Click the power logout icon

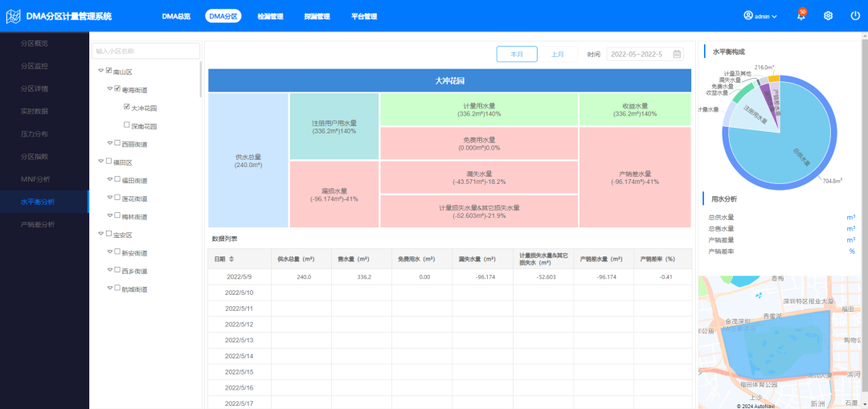click(x=855, y=16)
